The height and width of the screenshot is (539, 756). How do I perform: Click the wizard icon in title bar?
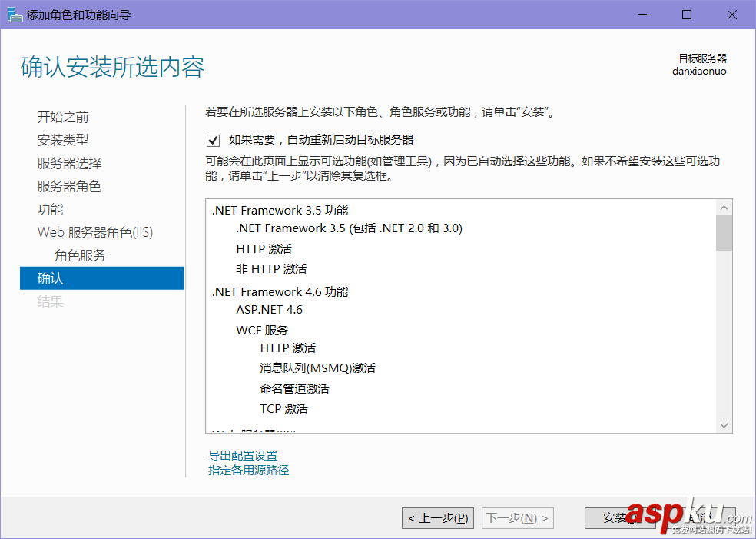[x=15, y=15]
